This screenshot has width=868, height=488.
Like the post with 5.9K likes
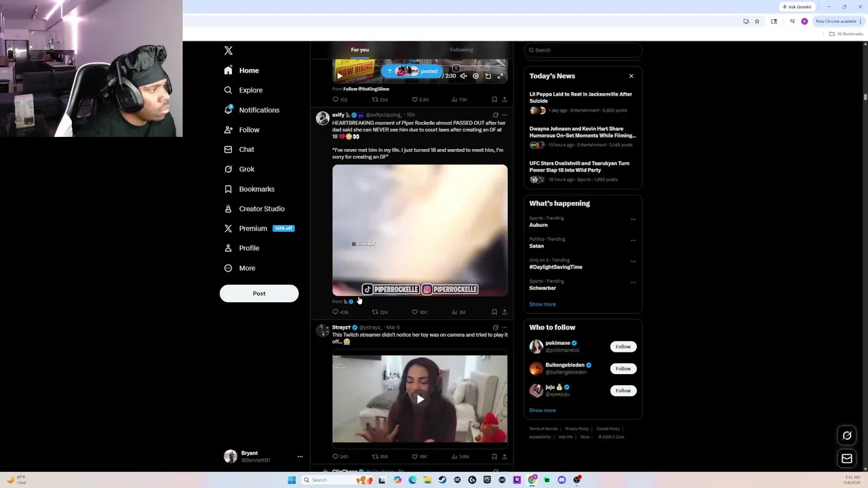click(x=420, y=100)
